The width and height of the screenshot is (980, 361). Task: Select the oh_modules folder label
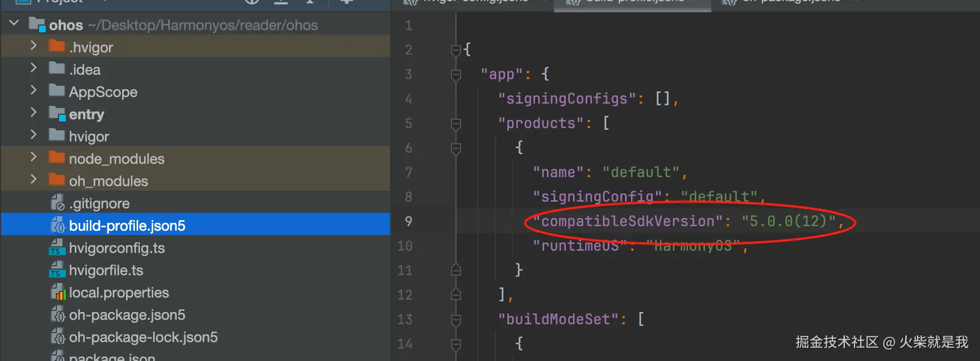point(108,181)
